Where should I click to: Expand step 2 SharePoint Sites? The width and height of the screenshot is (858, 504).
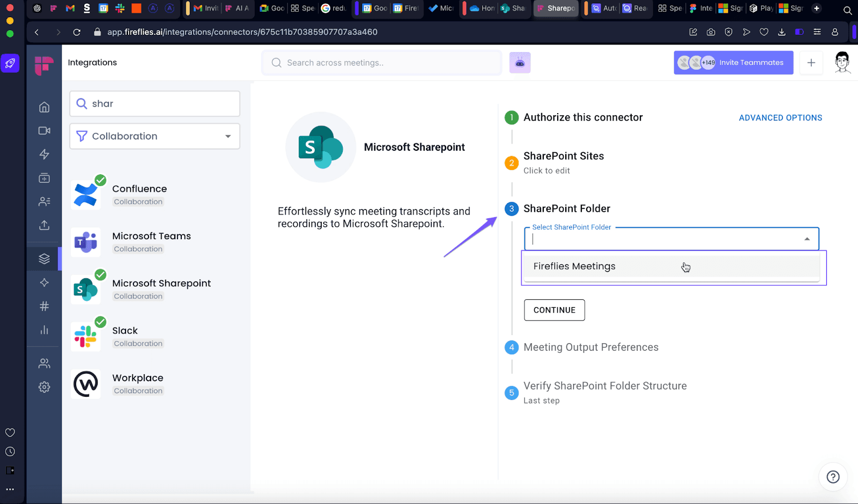point(564,156)
